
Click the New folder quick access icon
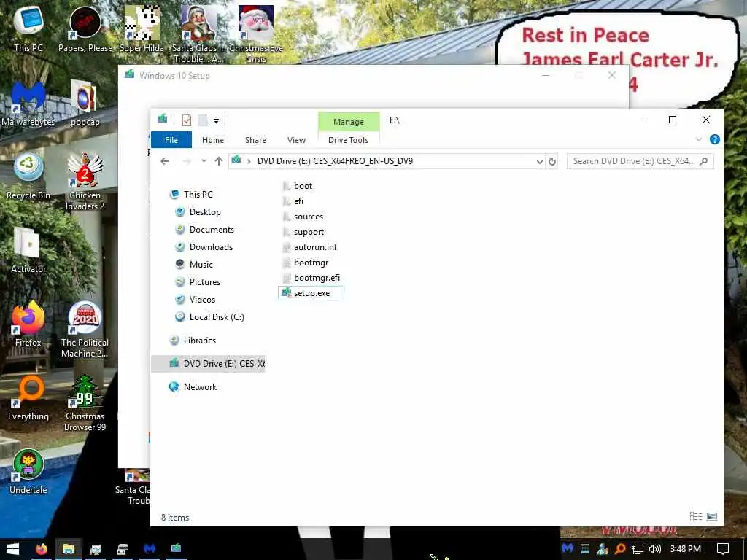click(x=203, y=120)
